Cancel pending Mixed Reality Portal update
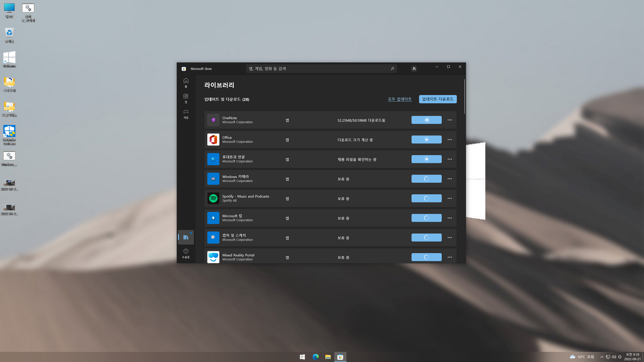Screen dimensions: 644x362 point(426,257)
